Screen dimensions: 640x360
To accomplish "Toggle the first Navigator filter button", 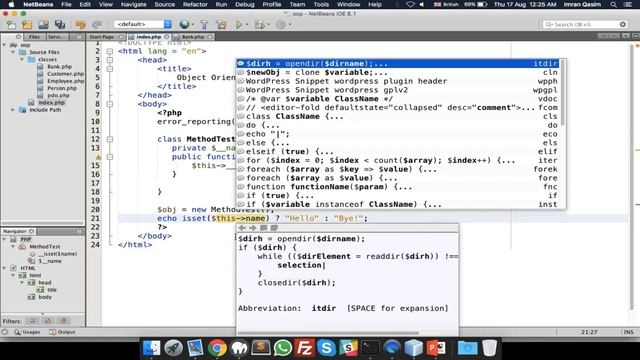I will (32, 321).
